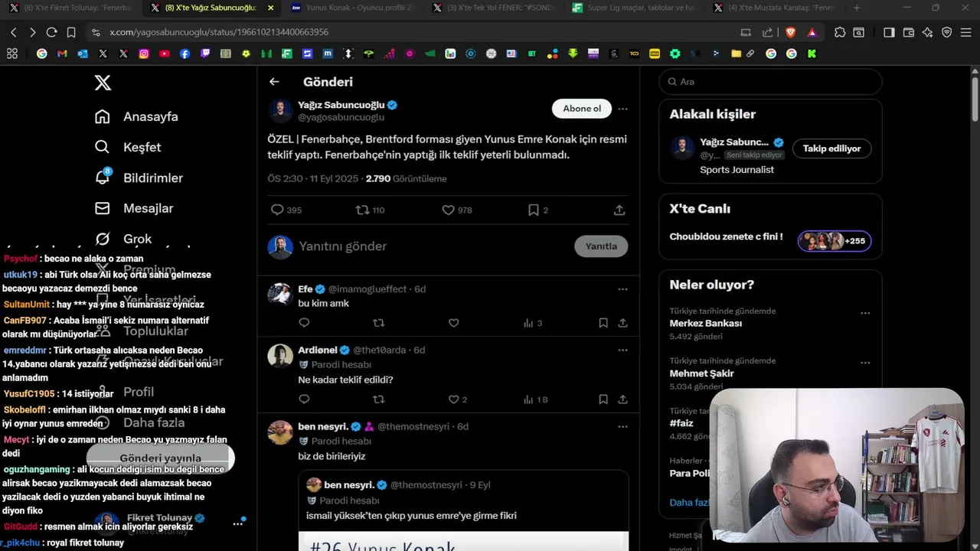
Task: Reply to Ardiønel's comment
Action: [x=304, y=399]
